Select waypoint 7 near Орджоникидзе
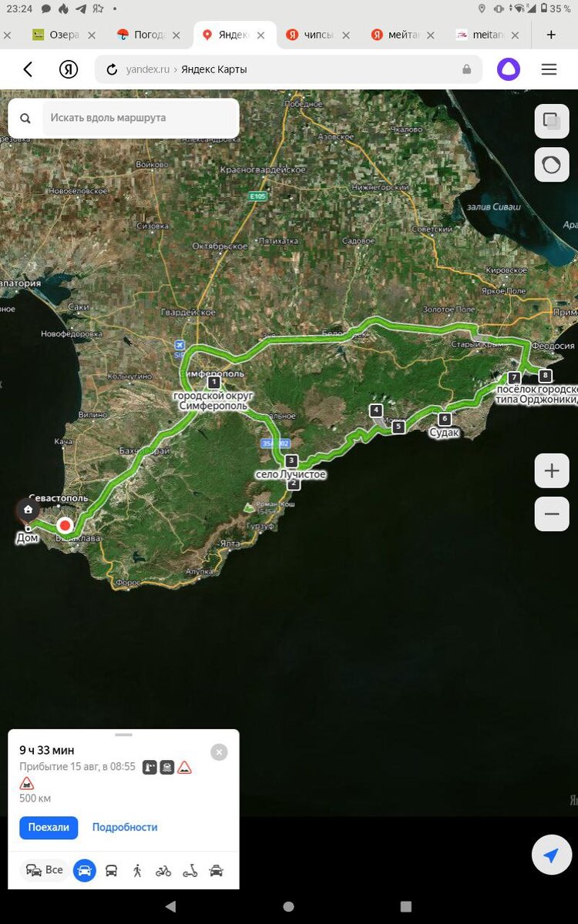The image size is (578, 924). [514, 377]
